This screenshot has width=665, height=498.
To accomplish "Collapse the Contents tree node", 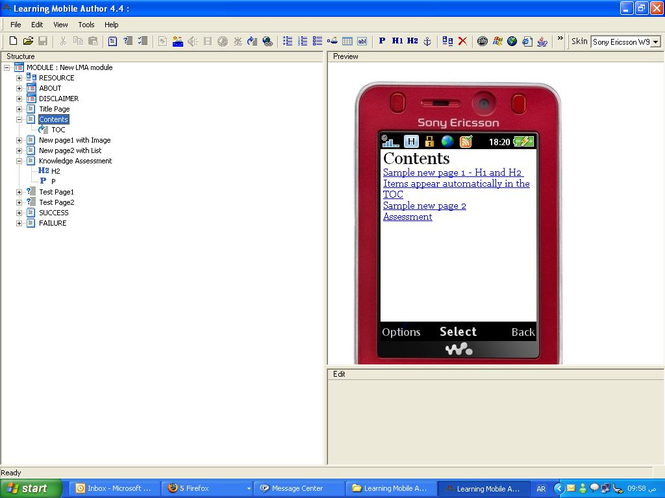I will (x=19, y=119).
